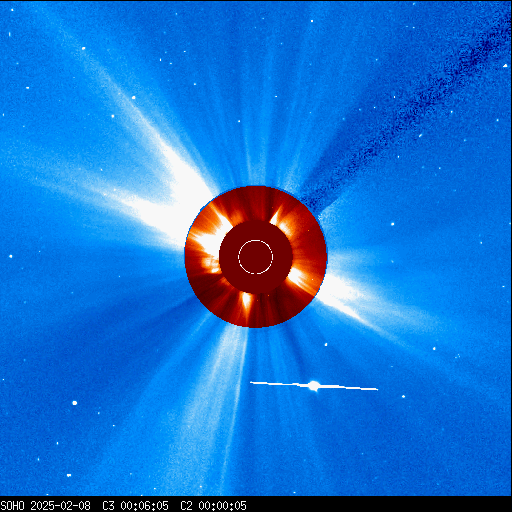Click the right tip of the planet's horizontal streak

(376, 389)
